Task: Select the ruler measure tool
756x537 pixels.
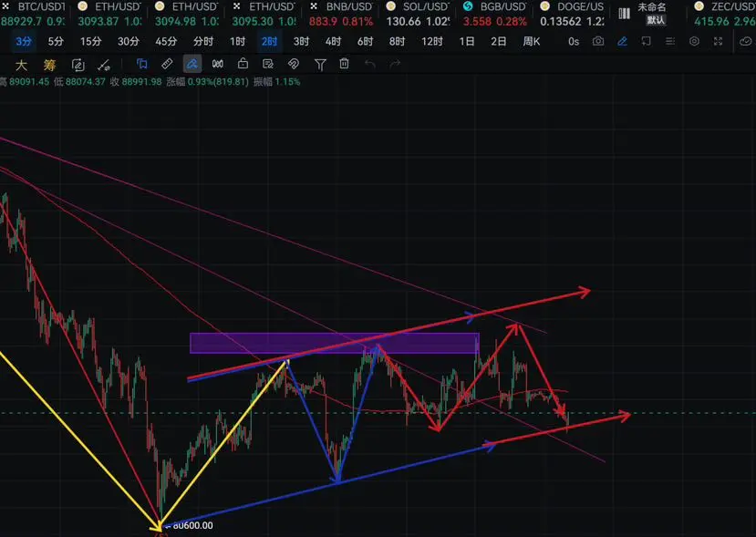Action: [x=167, y=64]
